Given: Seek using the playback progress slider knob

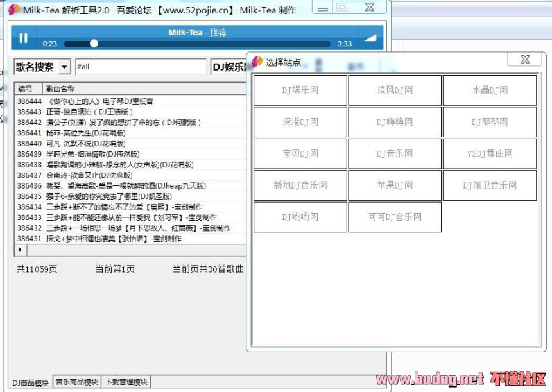Looking at the screenshot, I should click(94, 44).
